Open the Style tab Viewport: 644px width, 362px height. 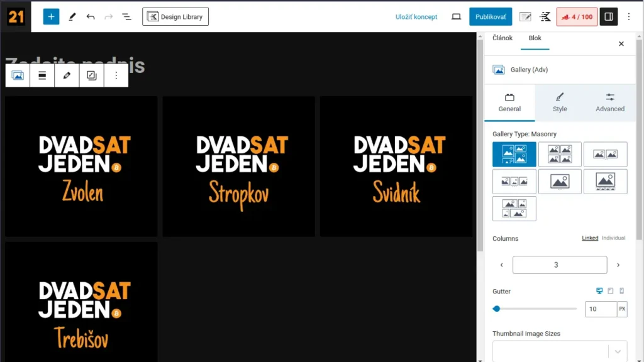coord(560,102)
